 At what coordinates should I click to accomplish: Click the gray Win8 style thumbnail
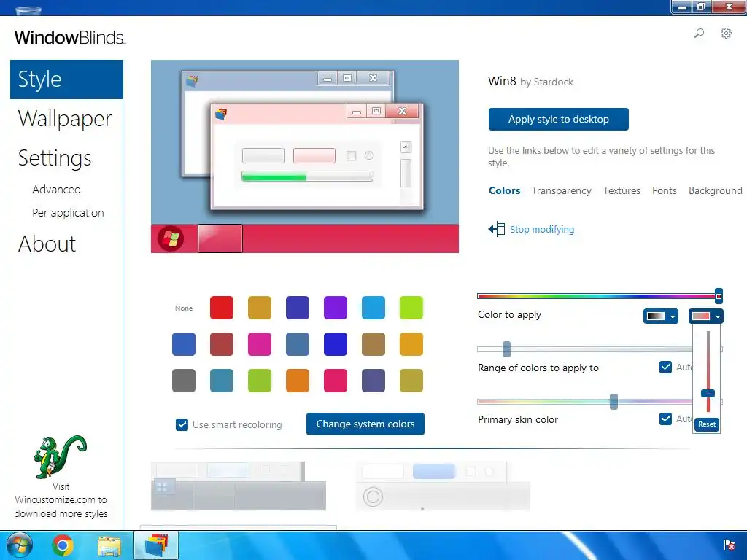(239, 486)
